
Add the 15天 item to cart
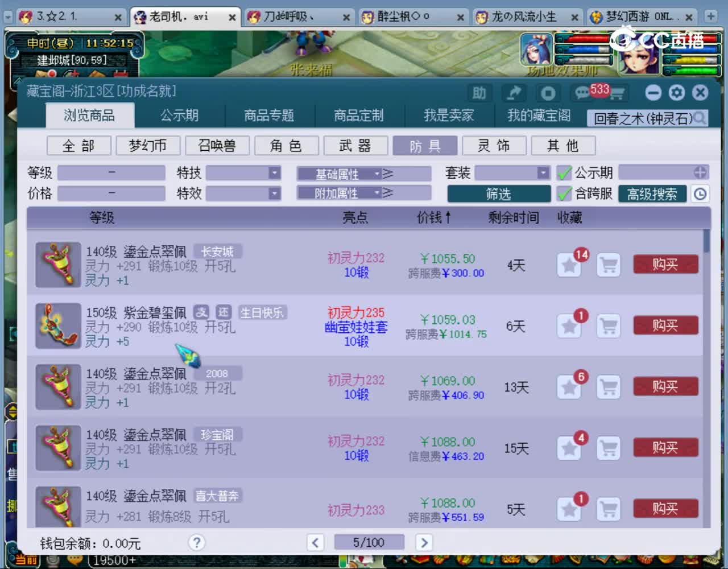click(x=609, y=448)
